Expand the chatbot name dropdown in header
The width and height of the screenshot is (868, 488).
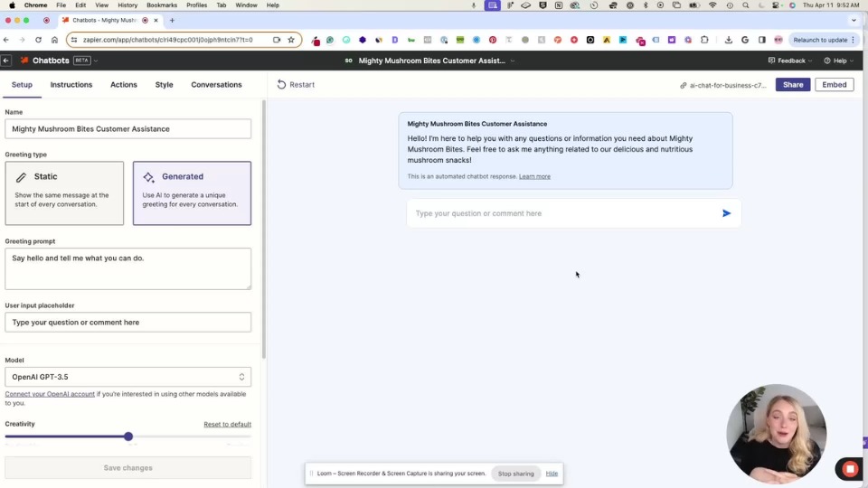513,61
